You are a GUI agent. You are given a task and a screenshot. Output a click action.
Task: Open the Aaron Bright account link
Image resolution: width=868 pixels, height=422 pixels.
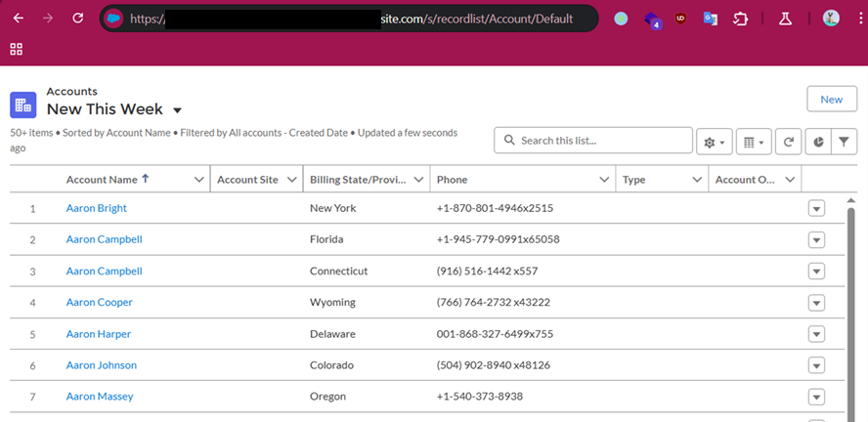[97, 208]
